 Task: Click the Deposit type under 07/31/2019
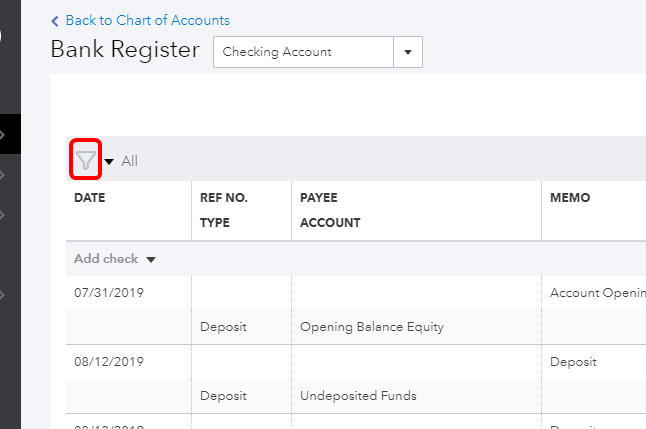point(223,327)
